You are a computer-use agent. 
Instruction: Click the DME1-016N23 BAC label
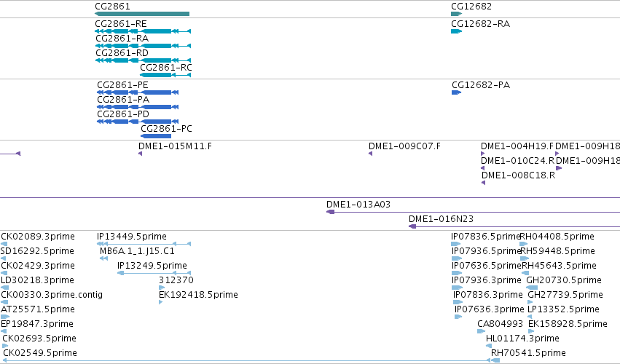click(441, 219)
